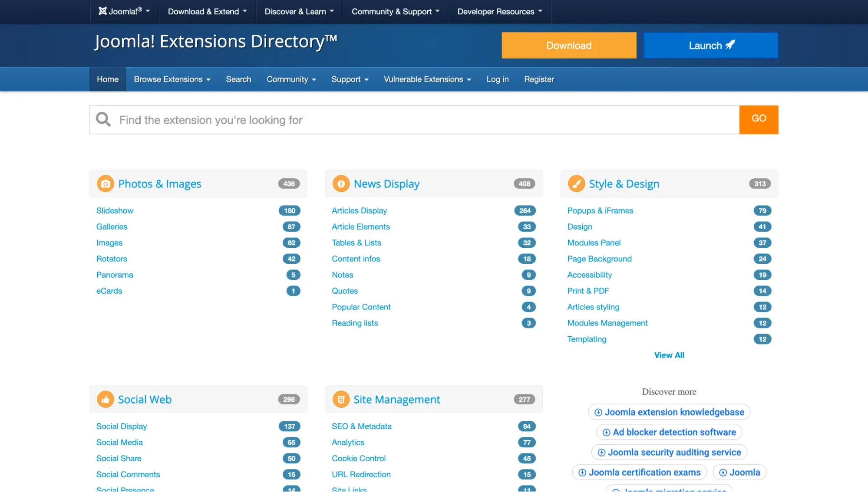868x492 pixels.
Task: Open the Search menu item
Action: click(x=238, y=79)
